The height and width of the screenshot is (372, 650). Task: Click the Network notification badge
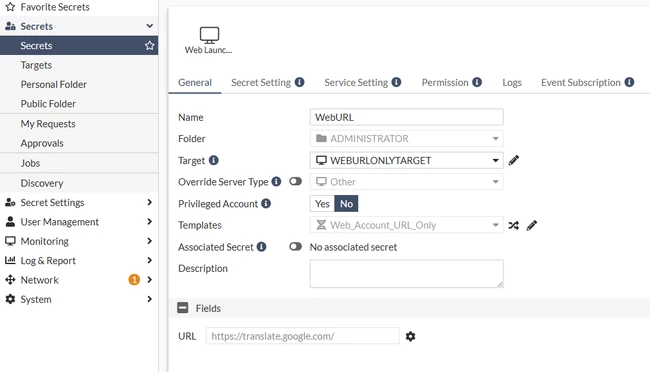click(x=134, y=280)
